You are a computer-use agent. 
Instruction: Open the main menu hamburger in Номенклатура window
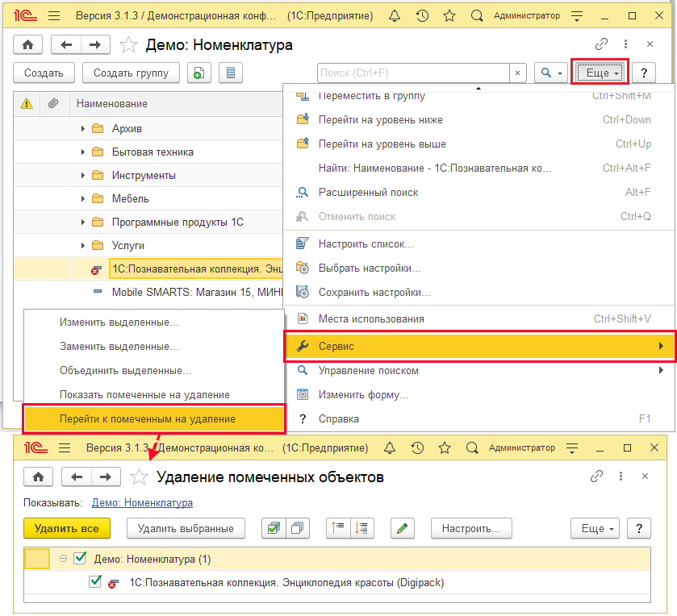(54, 16)
